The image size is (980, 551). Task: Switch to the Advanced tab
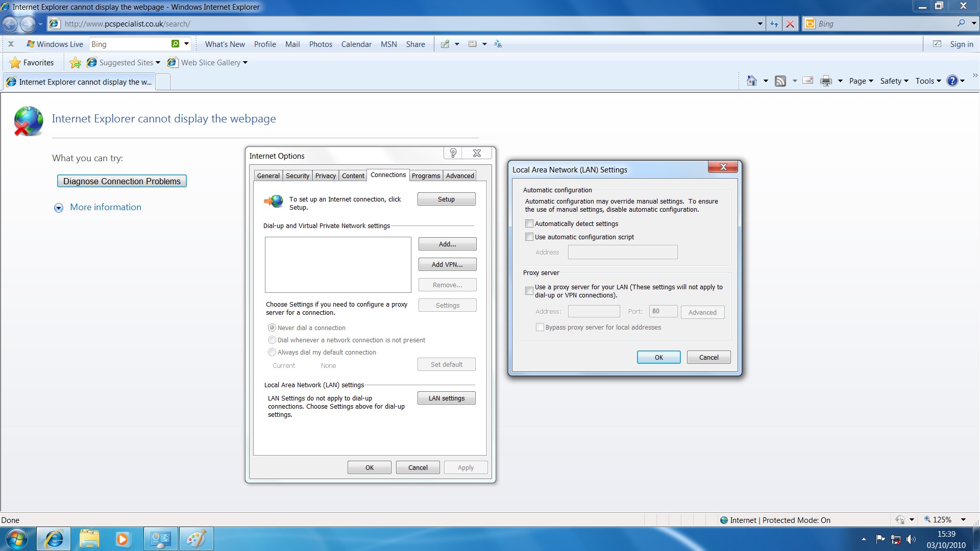click(x=460, y=176)
